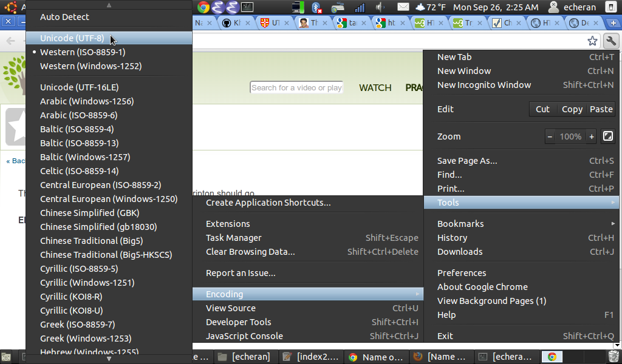Click the video search input field
The height and width of the screenshot is (364, 622).
tap(296, 88)
